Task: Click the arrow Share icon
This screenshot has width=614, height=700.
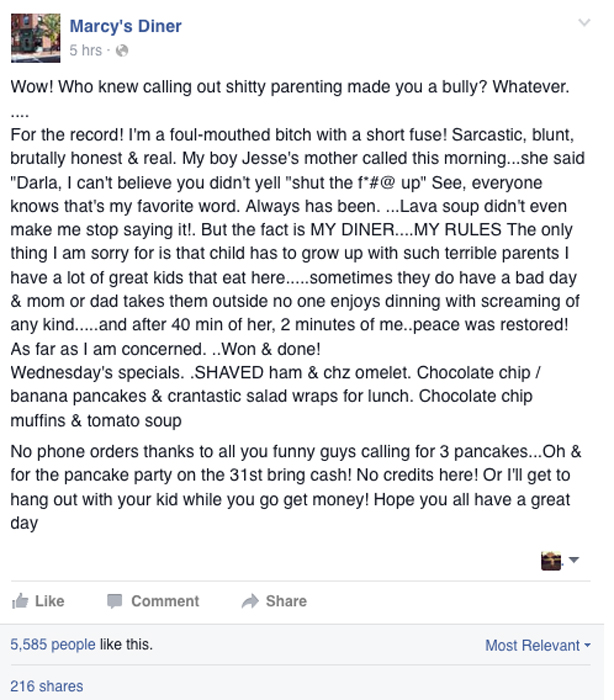Action: (250, 601)
